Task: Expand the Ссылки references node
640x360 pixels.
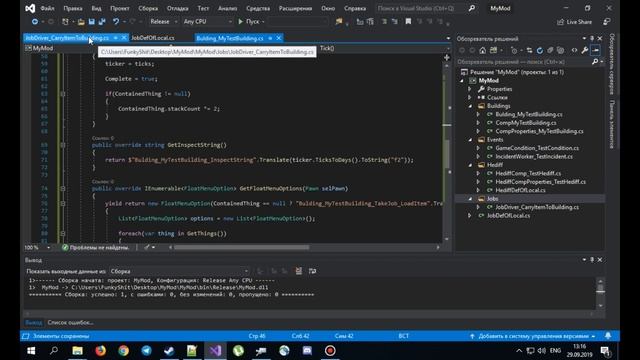Action: 469,98
